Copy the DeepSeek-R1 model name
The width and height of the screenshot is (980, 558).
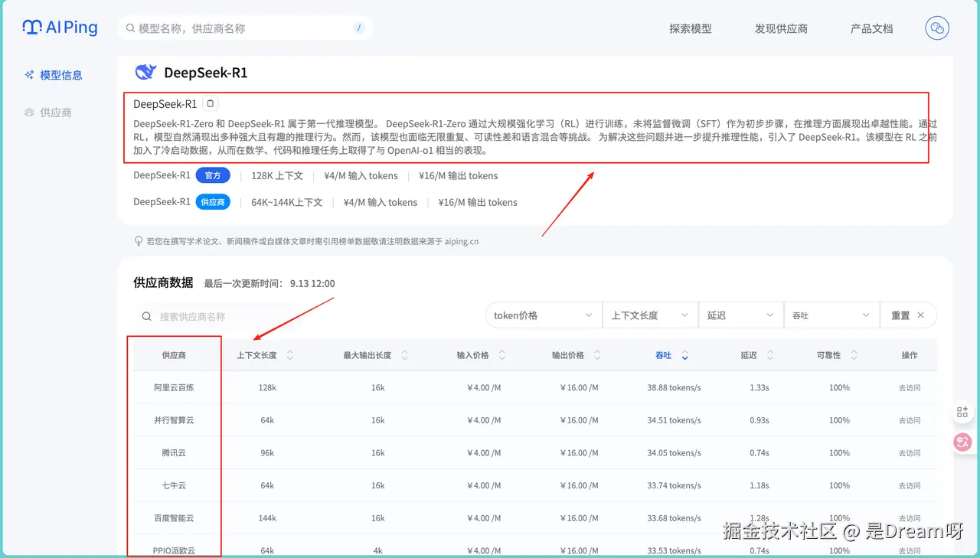click(211, 103)
